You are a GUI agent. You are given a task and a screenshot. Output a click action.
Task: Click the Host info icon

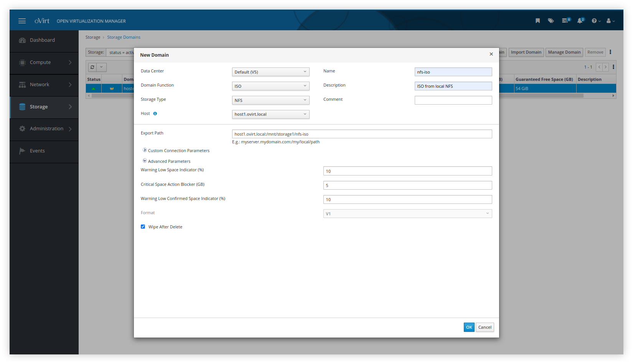pos(155,114)
